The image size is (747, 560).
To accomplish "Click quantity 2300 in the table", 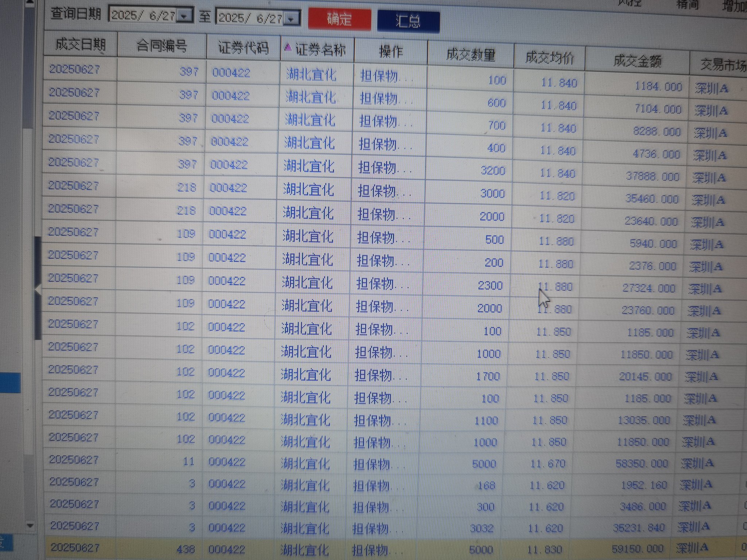I will point(490,285).
